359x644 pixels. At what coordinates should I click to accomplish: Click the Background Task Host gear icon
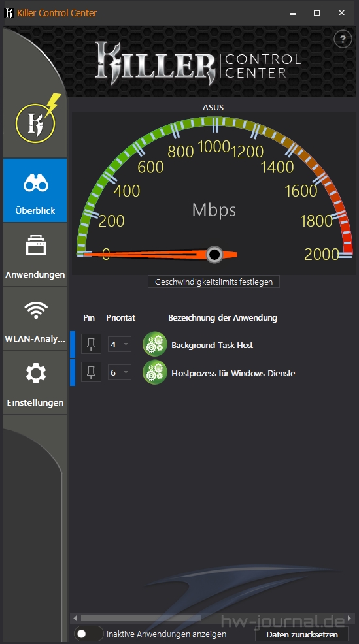pos(154,344)
